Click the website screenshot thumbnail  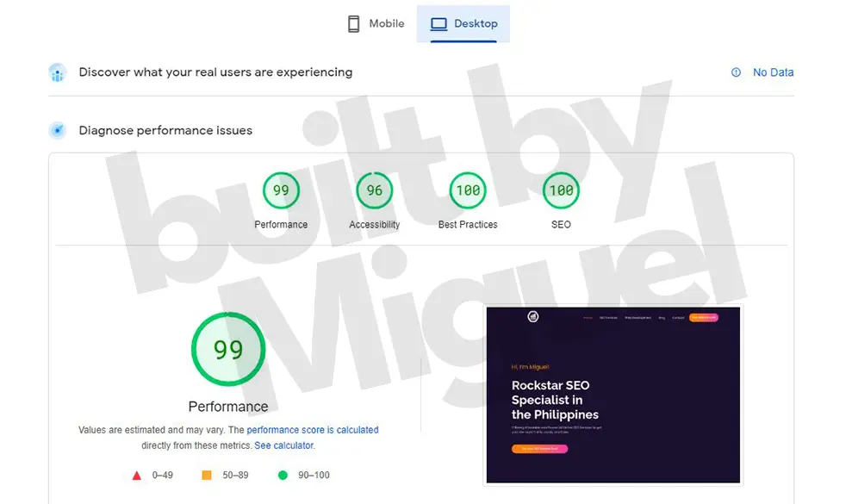(x=613, y=395)
